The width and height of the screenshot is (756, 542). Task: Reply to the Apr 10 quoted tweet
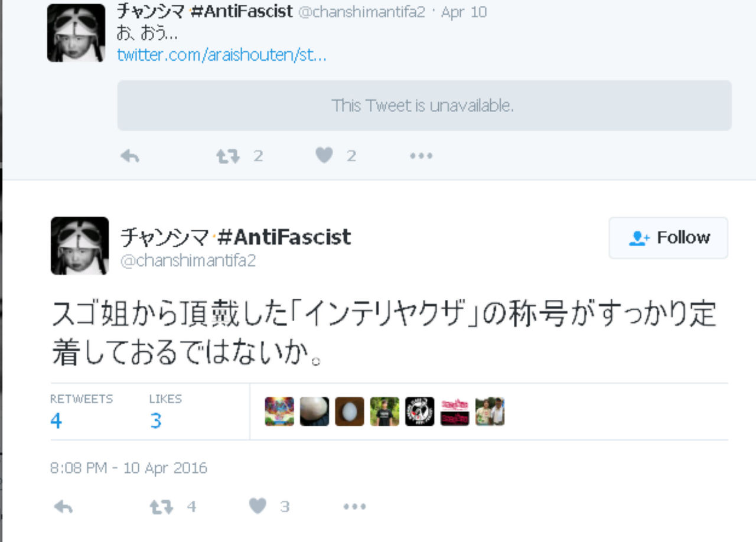(129, 156)
